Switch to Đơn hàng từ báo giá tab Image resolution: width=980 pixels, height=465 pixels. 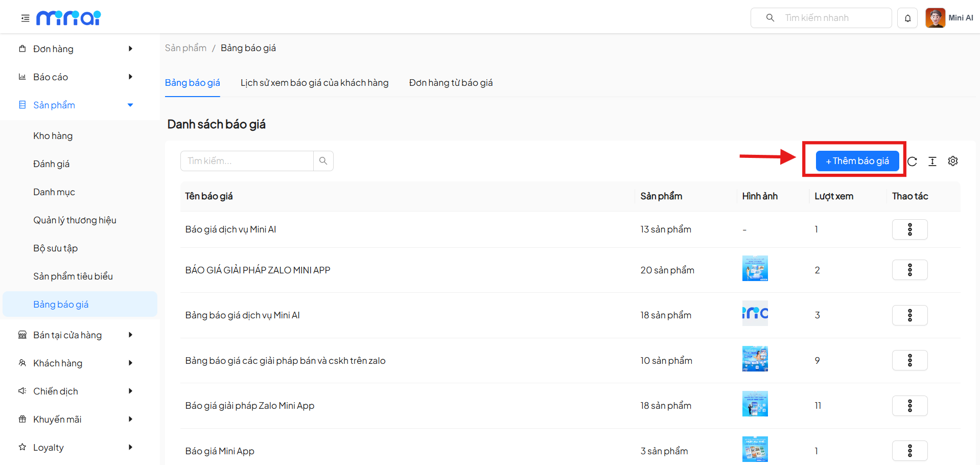451,83
